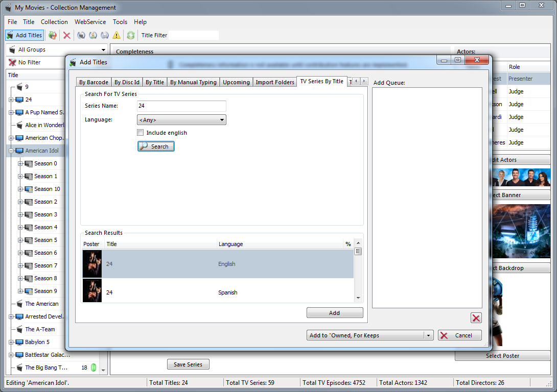Click the monitor icon beside title 24
The height and width of the screenshot is (392, 557).
point(19,100)
